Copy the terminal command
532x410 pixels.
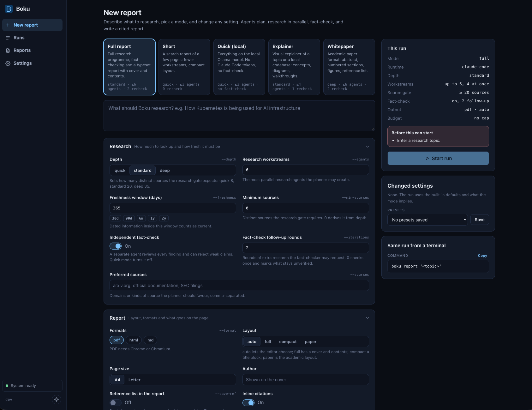[x=482, y=256]
